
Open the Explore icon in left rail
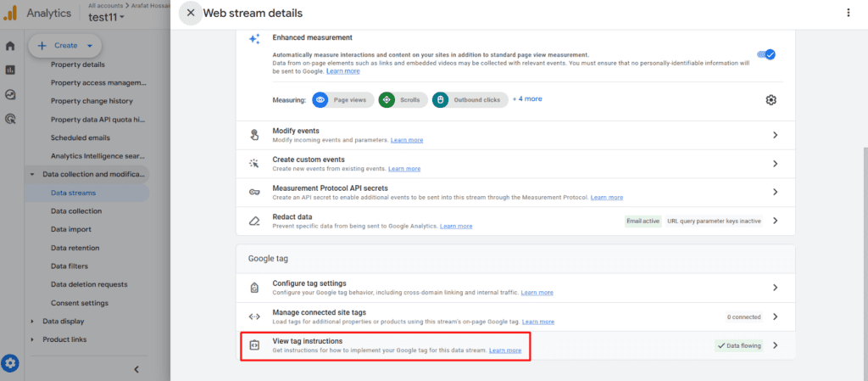point(10,95)
